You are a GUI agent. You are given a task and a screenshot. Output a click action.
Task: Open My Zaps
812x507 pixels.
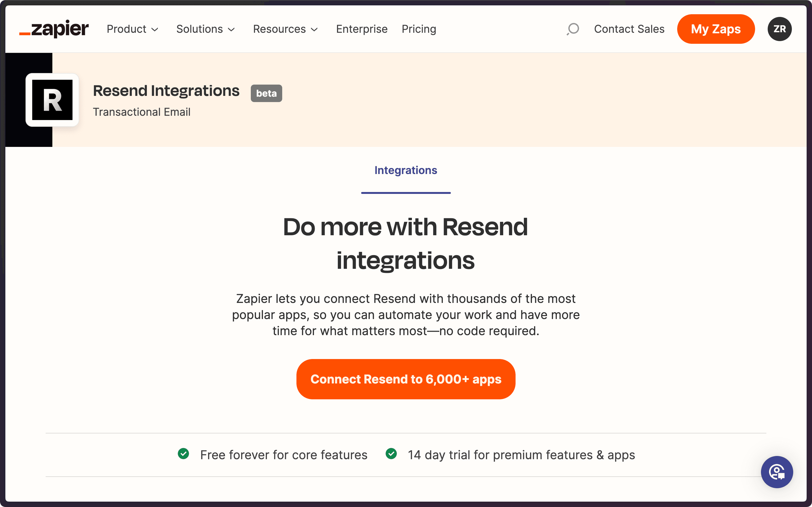pos(716,29)
